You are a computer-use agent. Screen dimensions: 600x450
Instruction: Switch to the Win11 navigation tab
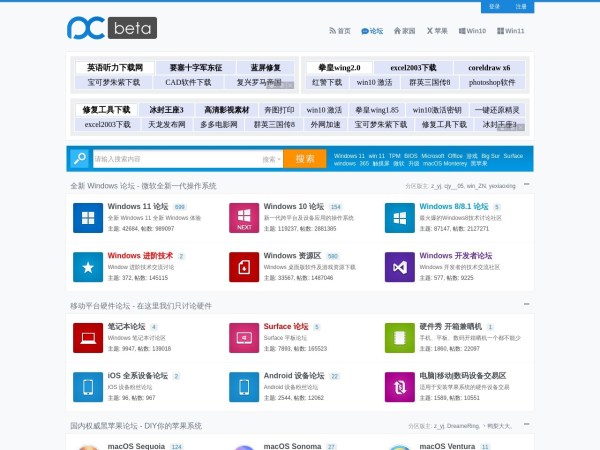coord(510,31)
